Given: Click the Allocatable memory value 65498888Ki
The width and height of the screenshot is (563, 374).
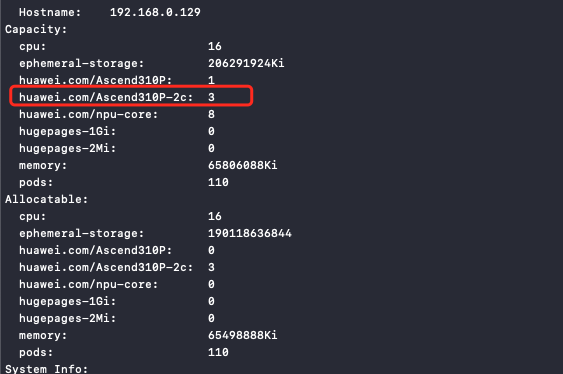Looking at the screenshot, I should point(242,335).
